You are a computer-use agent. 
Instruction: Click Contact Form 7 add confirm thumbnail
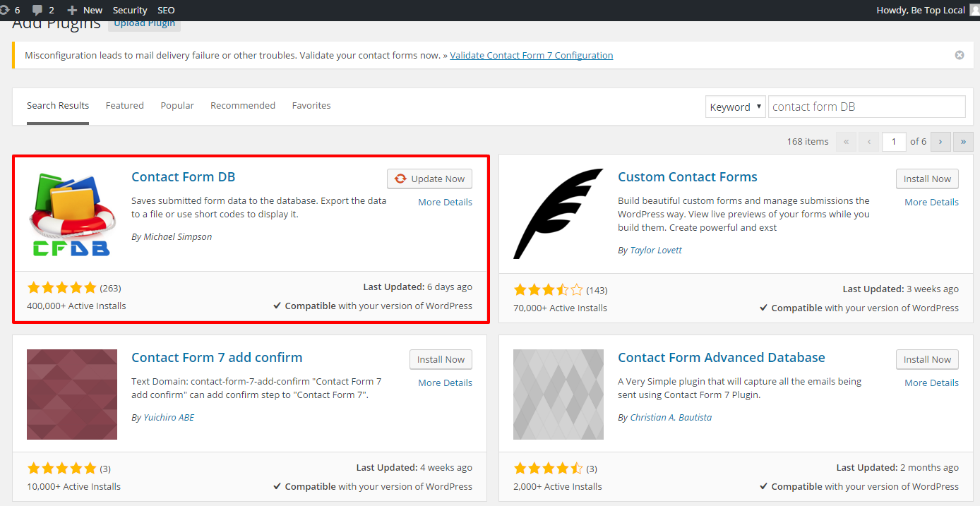pyautogui.click(x=72, y=394)
